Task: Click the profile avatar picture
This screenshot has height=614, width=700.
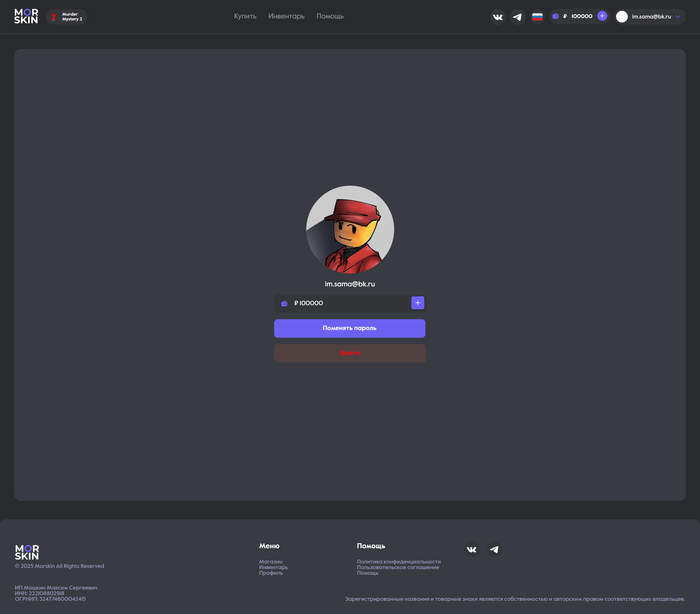Action: (350, 230)
